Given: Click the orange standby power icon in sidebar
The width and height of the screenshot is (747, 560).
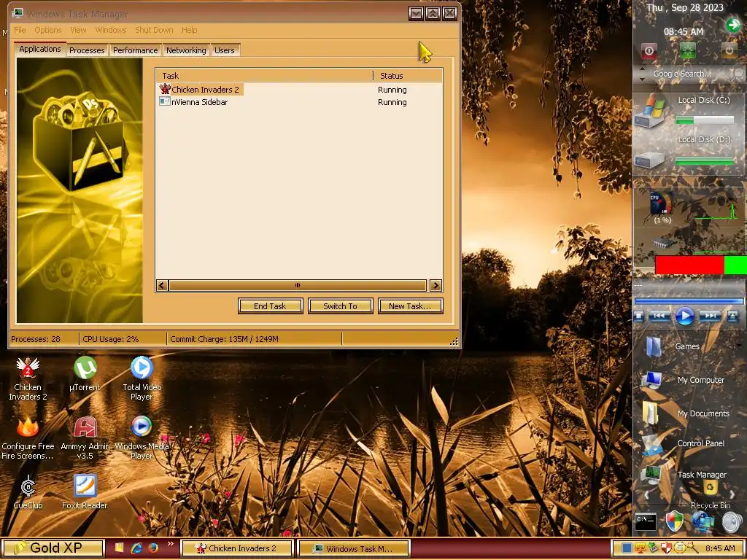Looking at the screenshot, I should pos(729,50).
